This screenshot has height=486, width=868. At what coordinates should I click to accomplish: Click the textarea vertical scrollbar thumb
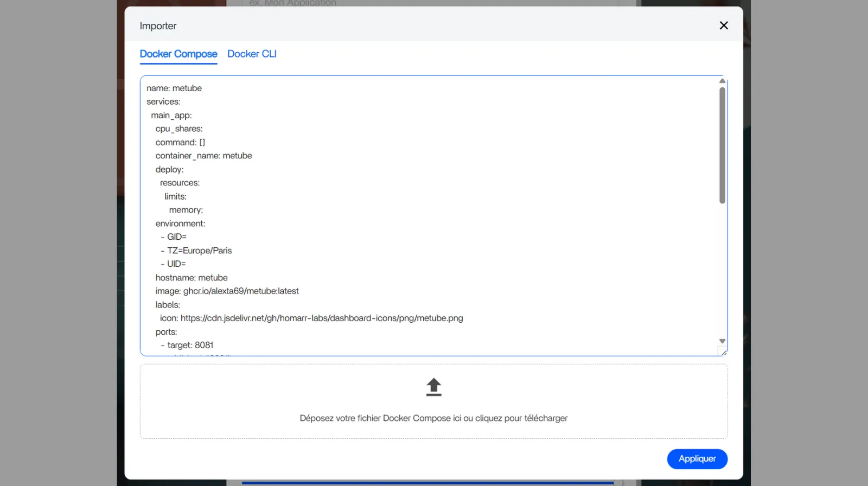coord(722,145)
